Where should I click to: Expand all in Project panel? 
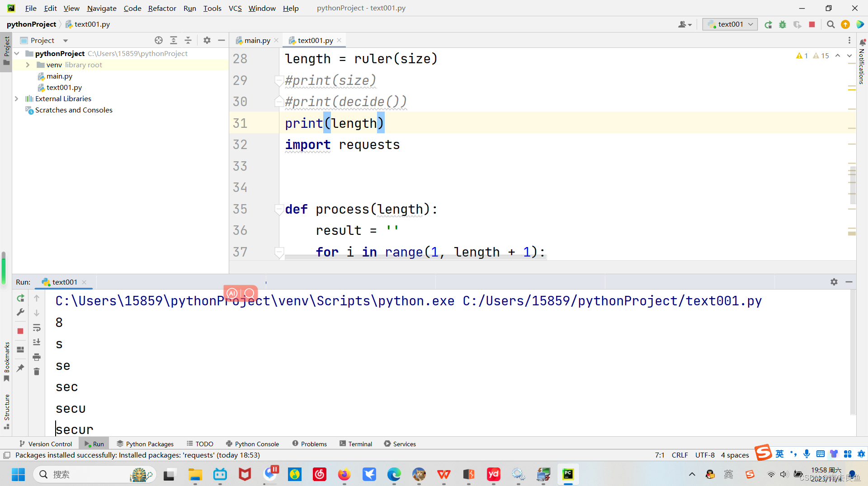(174, 40)
